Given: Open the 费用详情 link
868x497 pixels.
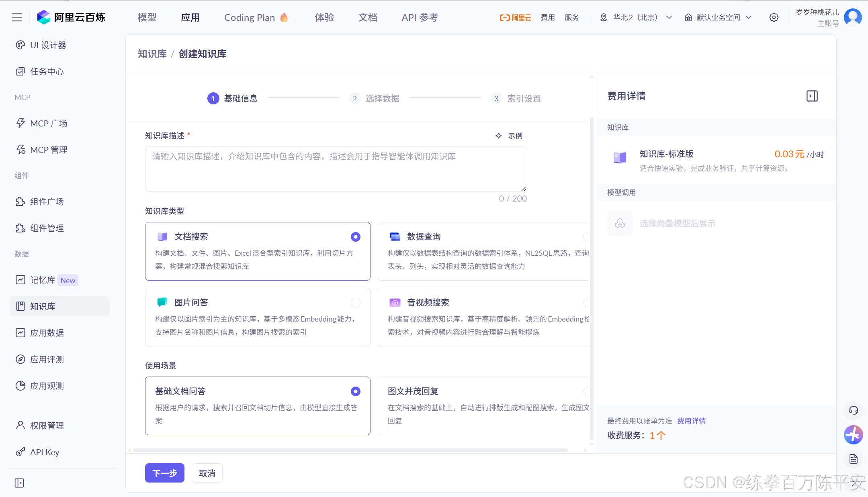Looking at the screenshot, I should tap(691, 421).
